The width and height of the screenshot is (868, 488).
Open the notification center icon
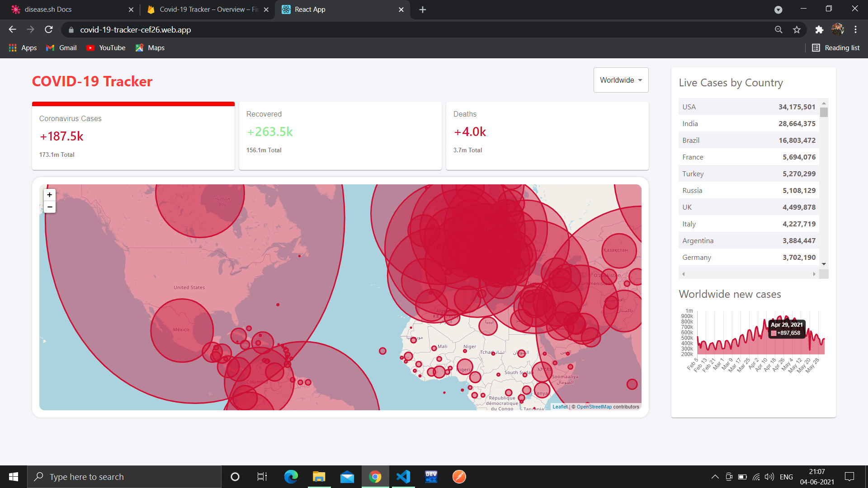849,477
